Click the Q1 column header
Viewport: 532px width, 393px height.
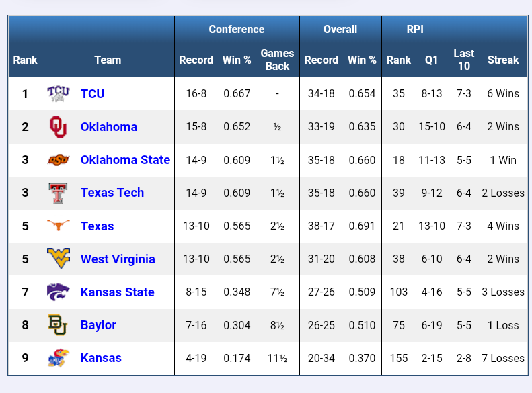(432, 60)
